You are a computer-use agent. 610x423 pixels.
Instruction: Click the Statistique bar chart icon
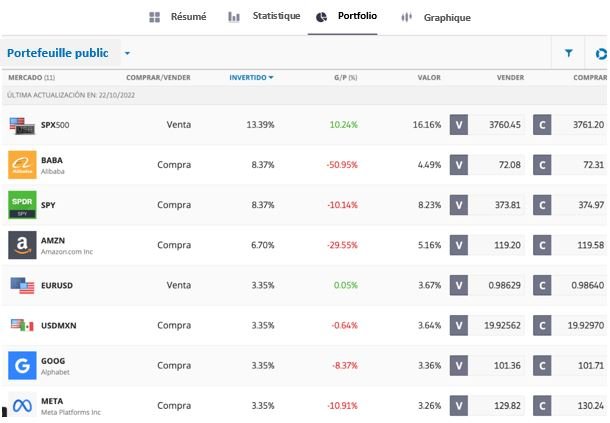point(234,17)
